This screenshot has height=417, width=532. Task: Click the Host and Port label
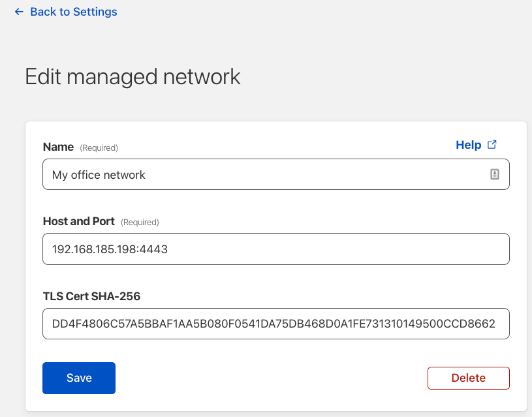[x=79, y=221]
